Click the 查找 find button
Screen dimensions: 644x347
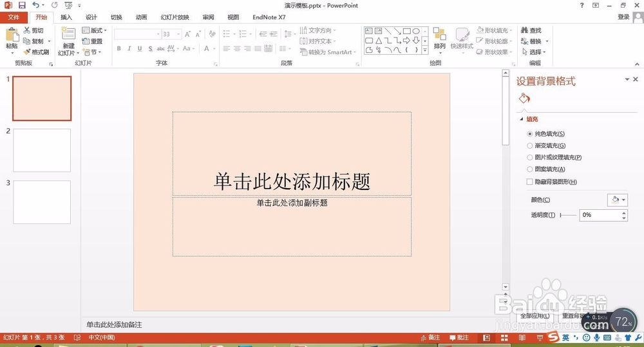point(531,30)
